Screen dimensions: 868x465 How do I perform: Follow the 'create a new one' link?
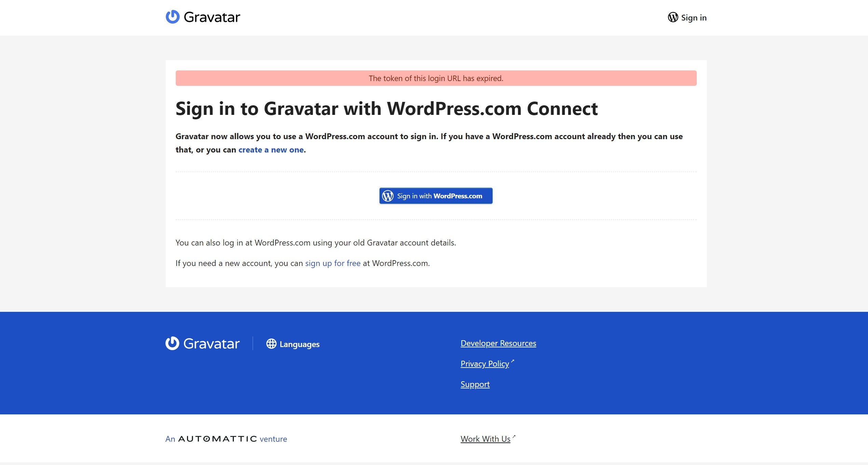coord(271,150)
